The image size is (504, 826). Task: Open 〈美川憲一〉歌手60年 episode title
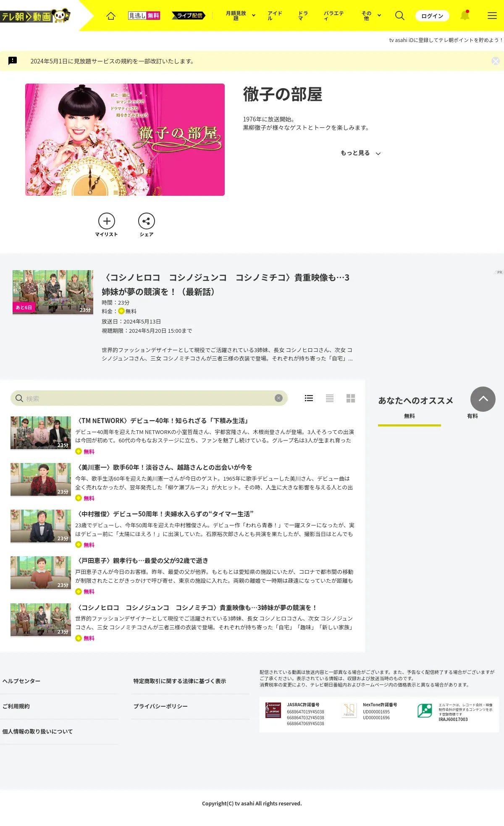click(x=164, y=467)
